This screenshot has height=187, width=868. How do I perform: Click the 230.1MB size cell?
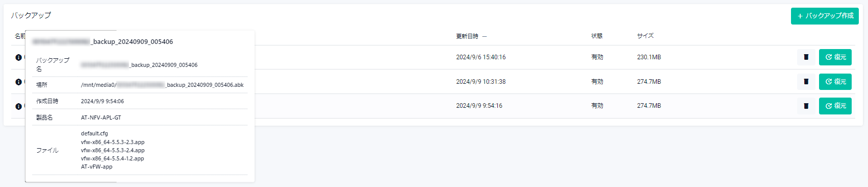click(x=649, y=57)
